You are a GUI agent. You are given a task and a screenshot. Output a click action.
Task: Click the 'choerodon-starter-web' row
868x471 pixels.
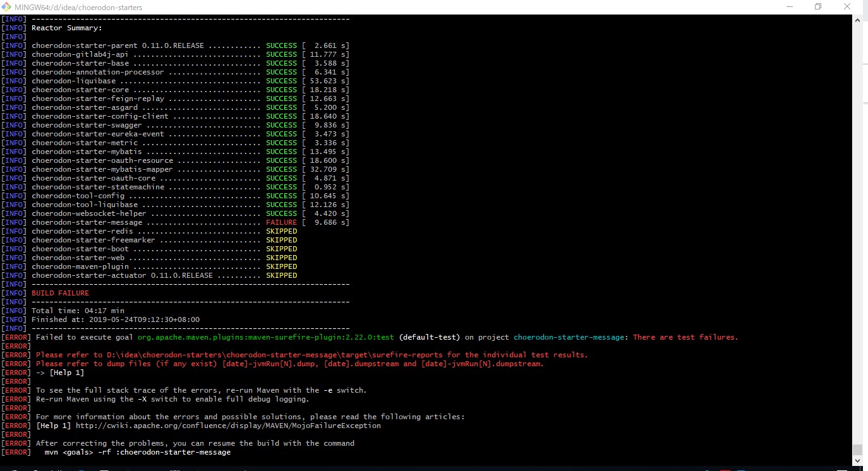click(149, 258)
